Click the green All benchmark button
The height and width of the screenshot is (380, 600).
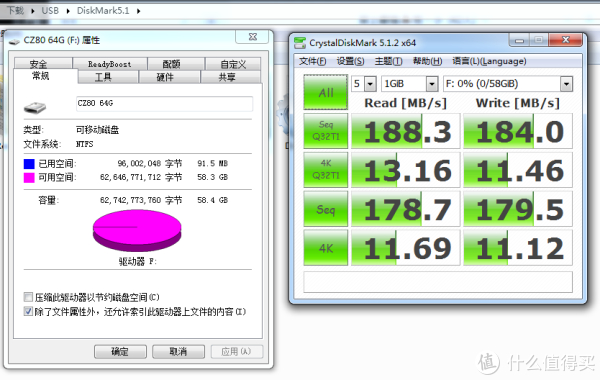[x=326, y=92]
